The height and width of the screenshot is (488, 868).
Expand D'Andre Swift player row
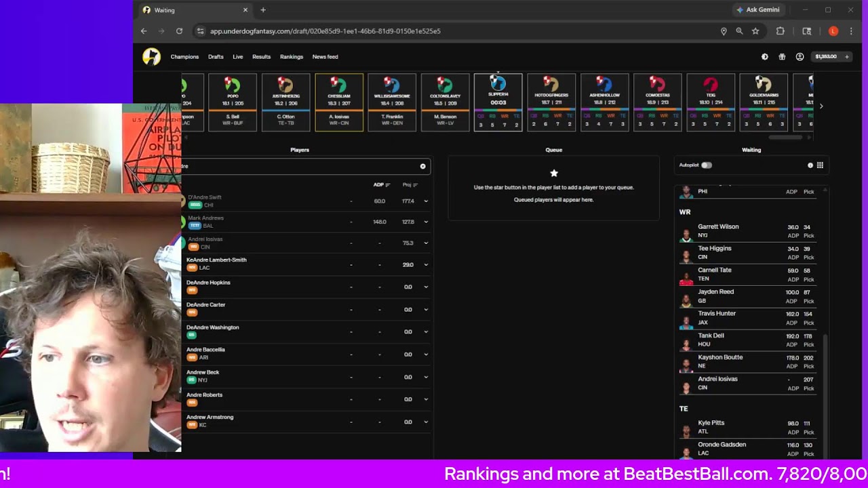point(426,201)
